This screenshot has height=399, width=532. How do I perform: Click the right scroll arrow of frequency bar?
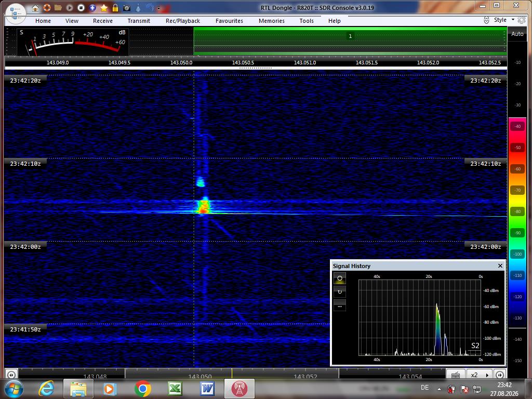(x=500, y=375)
